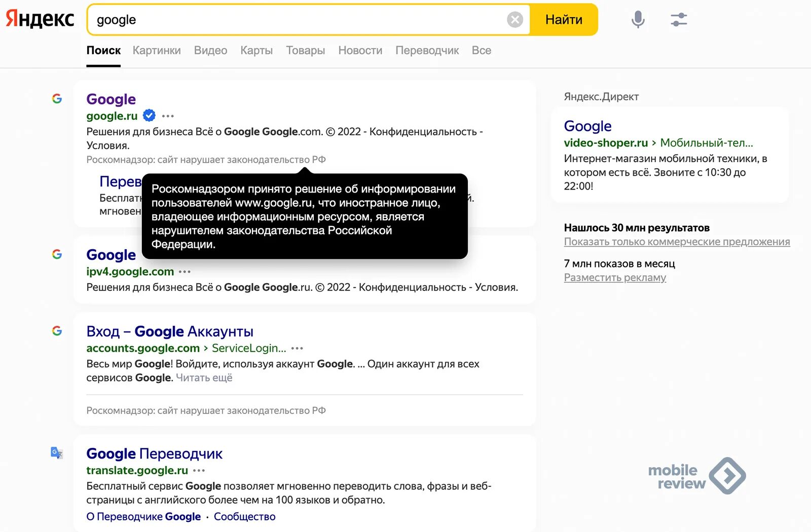Screen dimensions: 811x532
Task: Open the Карты tab
Action: click(x=256, y=51)
